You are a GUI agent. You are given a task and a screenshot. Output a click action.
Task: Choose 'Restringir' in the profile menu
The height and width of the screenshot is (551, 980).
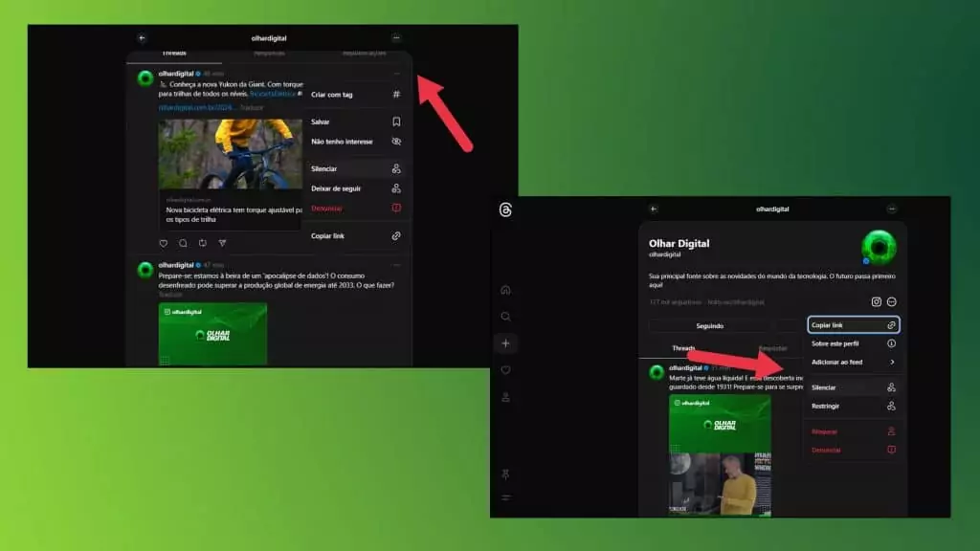(853, 406)
